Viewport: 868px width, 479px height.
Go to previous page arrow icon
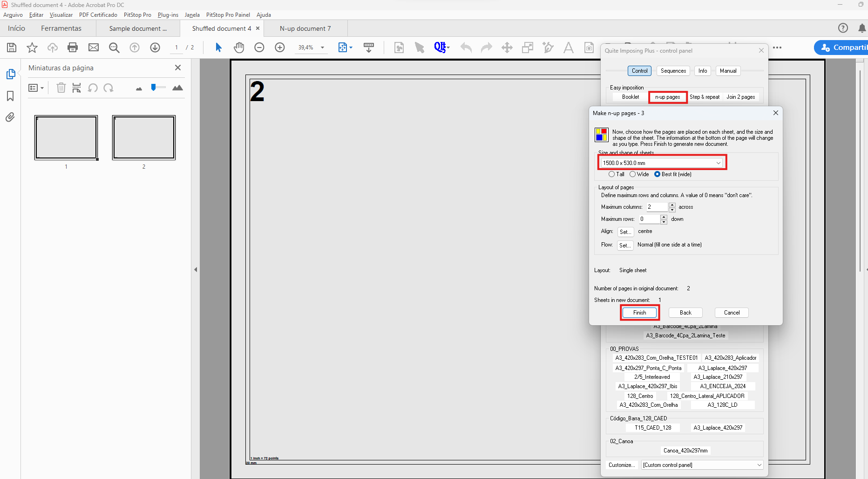pos(135,48)
